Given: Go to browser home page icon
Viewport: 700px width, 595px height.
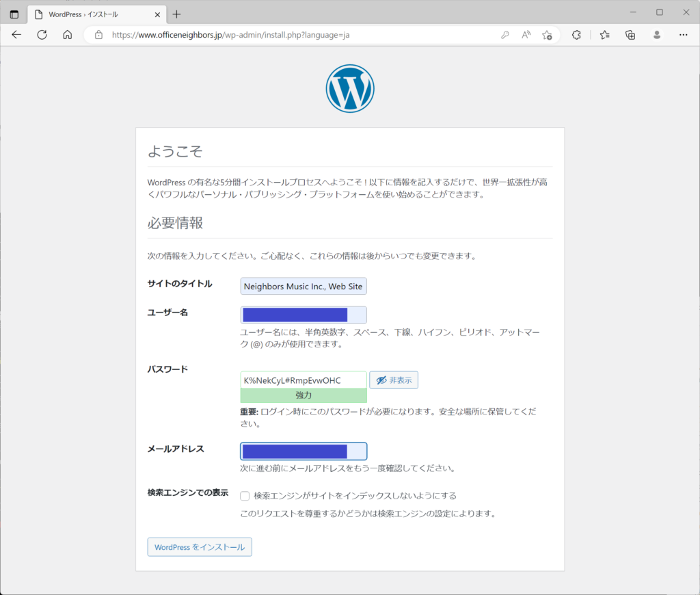Looking at the screenshot, I should click(x=67, y=35).
